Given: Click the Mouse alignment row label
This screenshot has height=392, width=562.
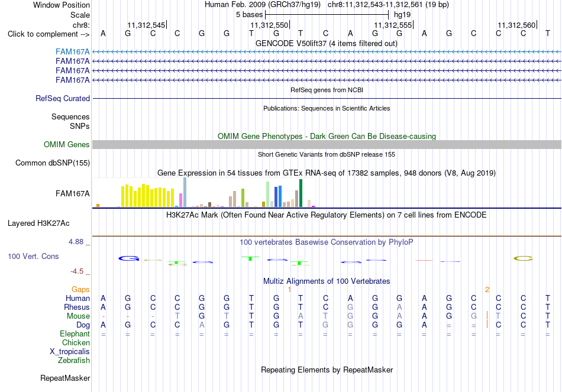Looking at the screenshot, I should (78, 316).
